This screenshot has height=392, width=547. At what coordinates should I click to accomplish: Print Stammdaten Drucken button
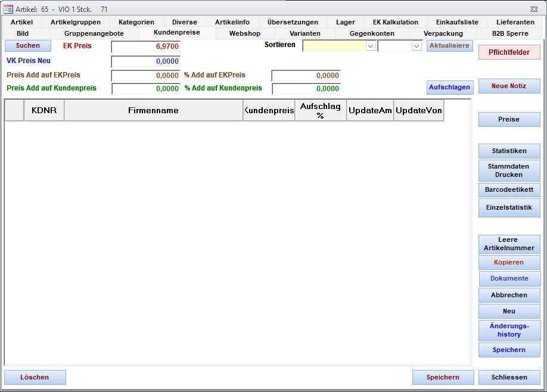tap(509, 170)
